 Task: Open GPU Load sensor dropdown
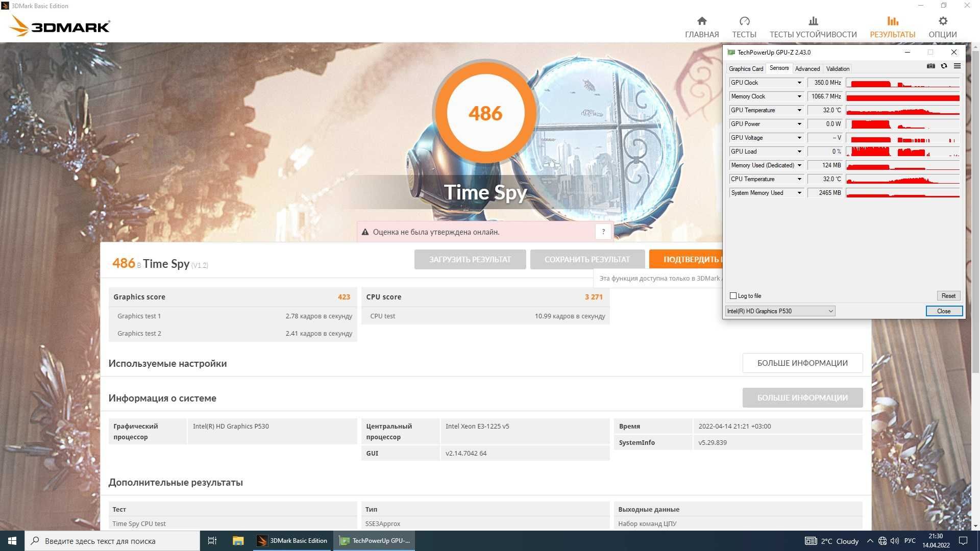tap(799, 152)
